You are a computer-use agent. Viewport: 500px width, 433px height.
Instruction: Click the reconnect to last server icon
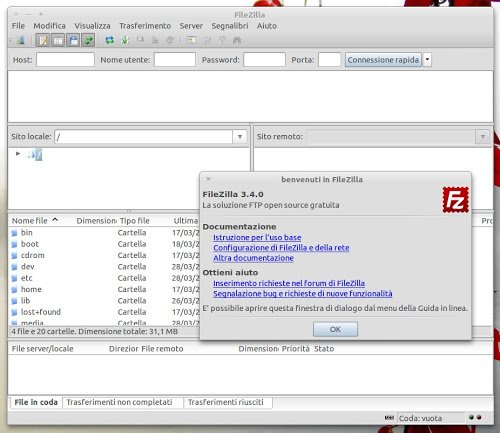tap(170, 41)
